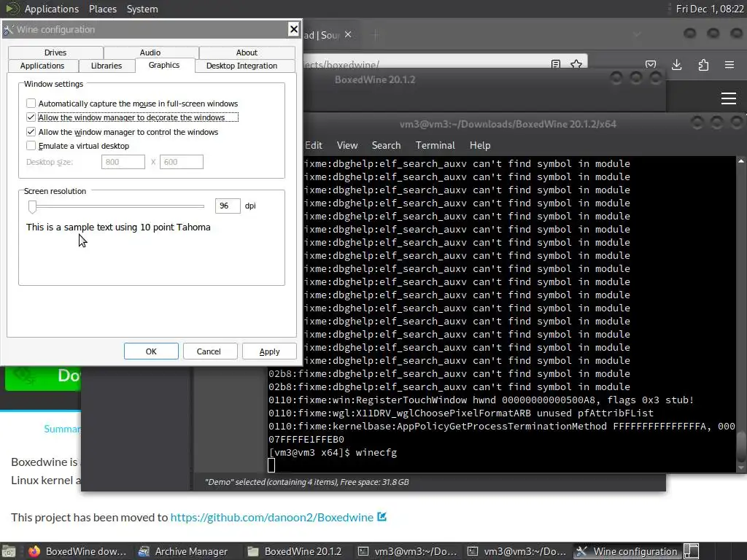
Task: Click the terminal scrollbar up arrow
Action: coord(741,161)
